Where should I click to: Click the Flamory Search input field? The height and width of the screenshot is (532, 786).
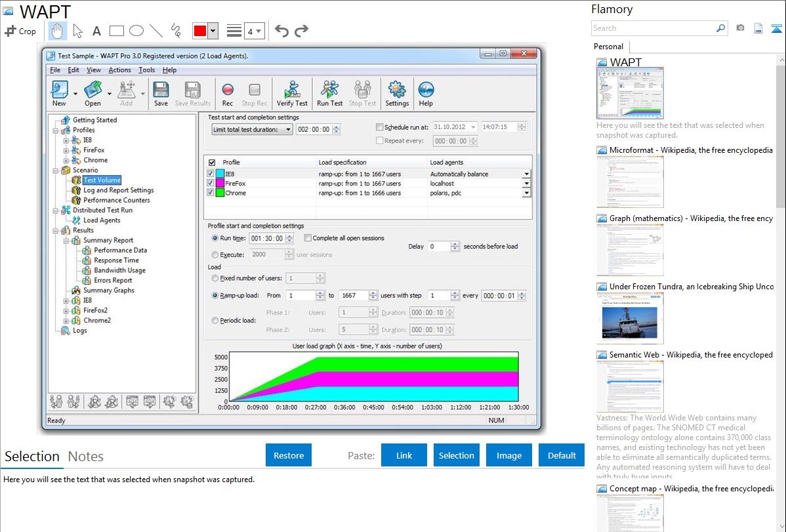coord(653,28)
